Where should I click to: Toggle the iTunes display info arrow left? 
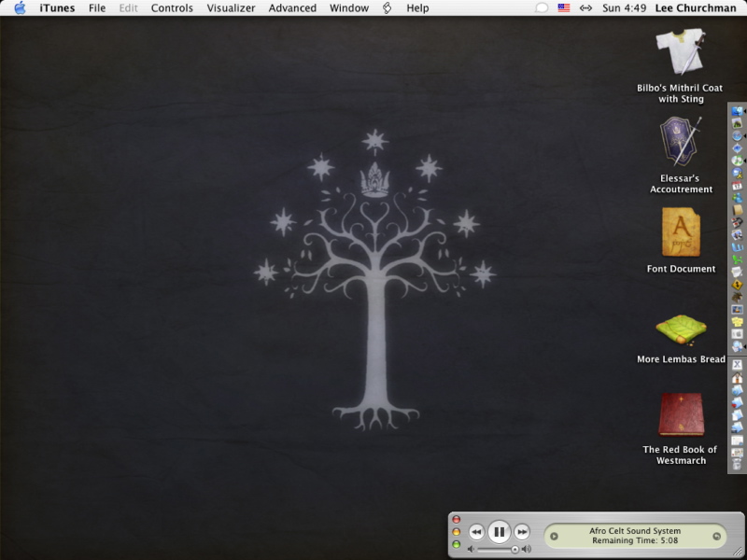pyautogui.click(x=554, y=536)
